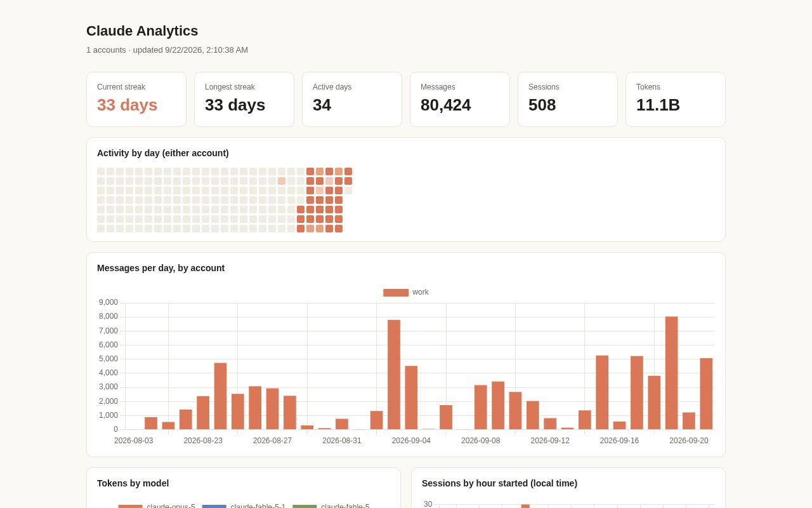Click "Sessions by hour started" heading
This screenshot has width=812, height=508.
click(x=499, y=483)
